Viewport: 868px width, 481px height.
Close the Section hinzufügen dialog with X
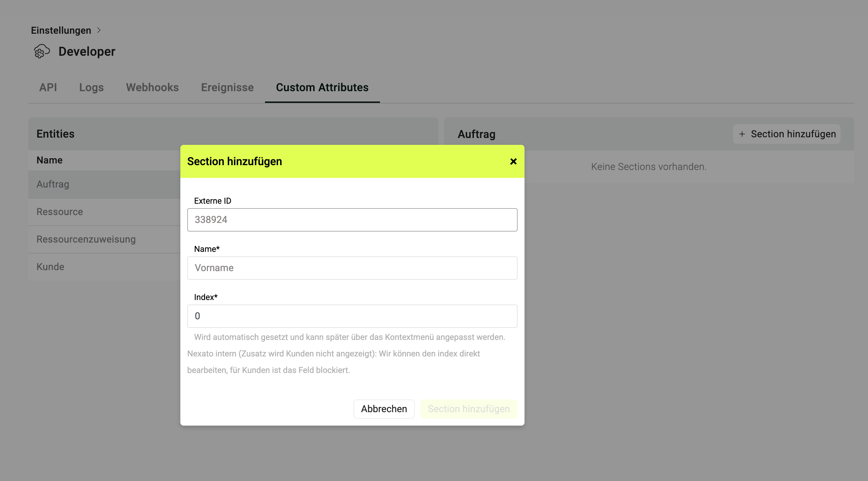pyautogui.click(x=513, y=161)
